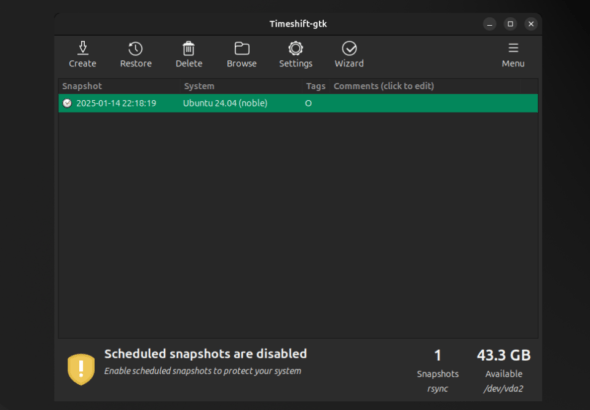Launch the setup Wizard
This screenshot has height=410, width=590.
click(x=349, y=55)
